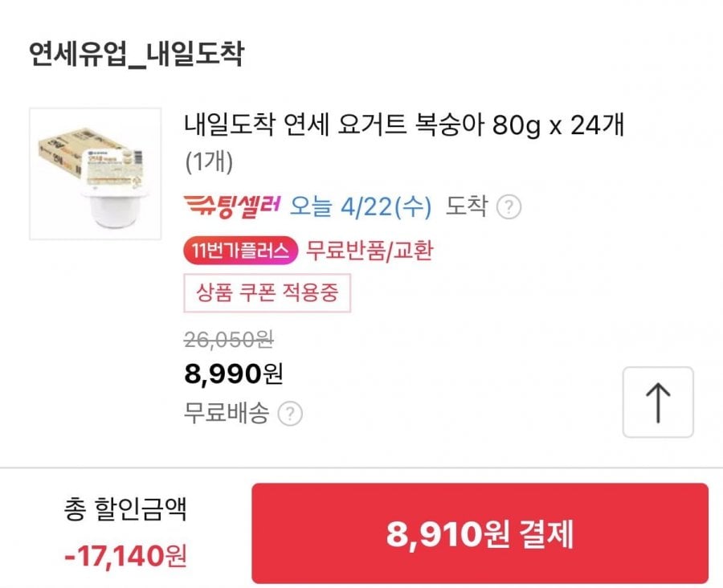This screenshot has width=723, height=588.
Task: Select the 오늘 4/22(수) delivery date
Action: (360, 207)
